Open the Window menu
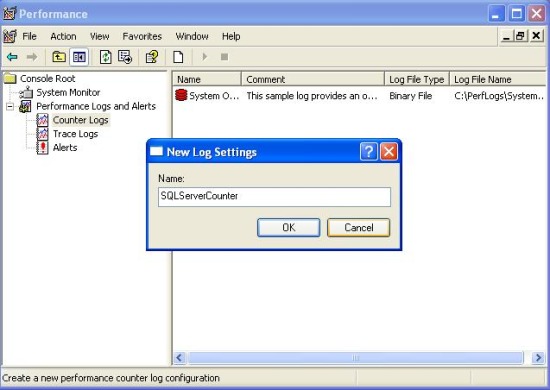 (192, 36)
